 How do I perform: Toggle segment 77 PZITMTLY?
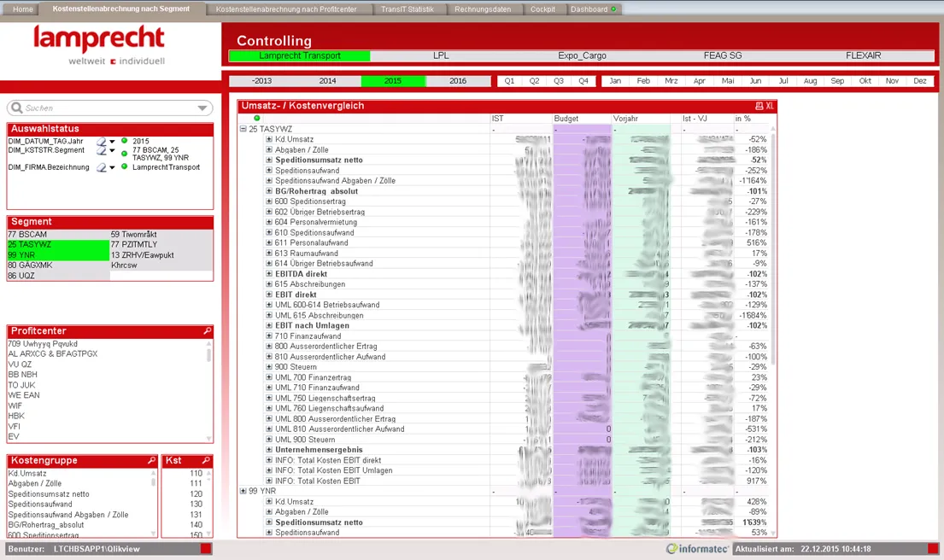pos(161,245)
